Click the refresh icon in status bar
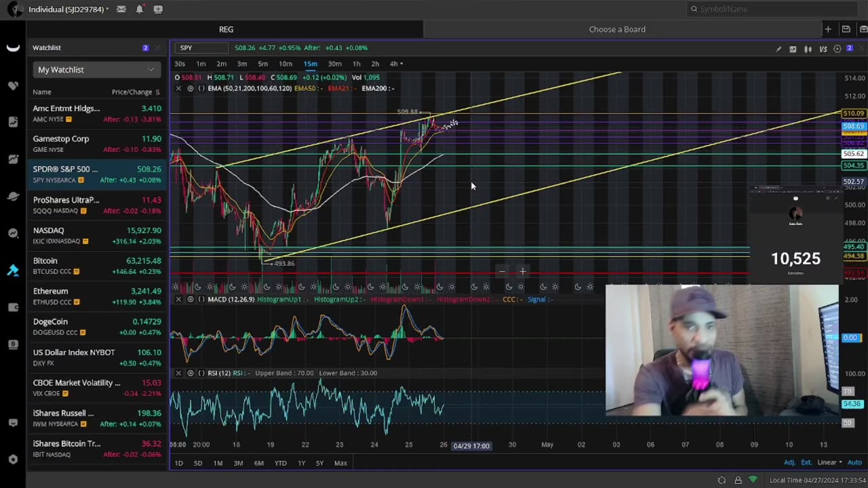Image resolution: width=868 pixels, height=488 pixels. [722, 481]
